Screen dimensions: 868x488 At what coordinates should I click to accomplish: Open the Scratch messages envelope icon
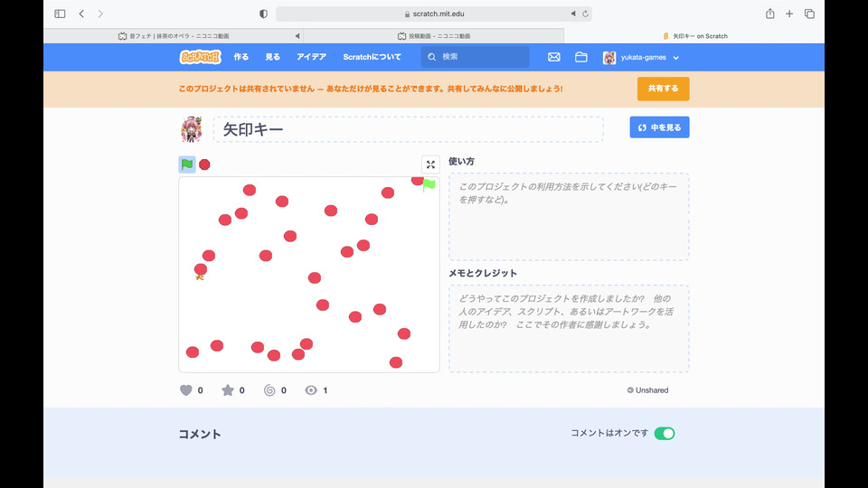pos(554,57)
